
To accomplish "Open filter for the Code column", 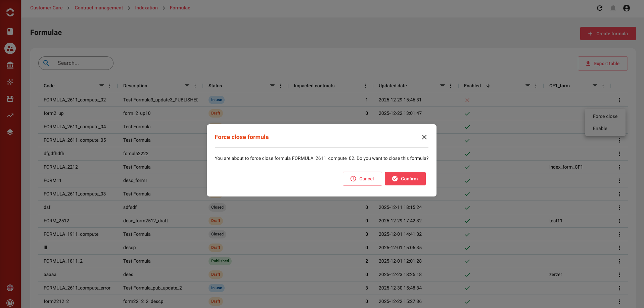I will (x=102, y=86).
